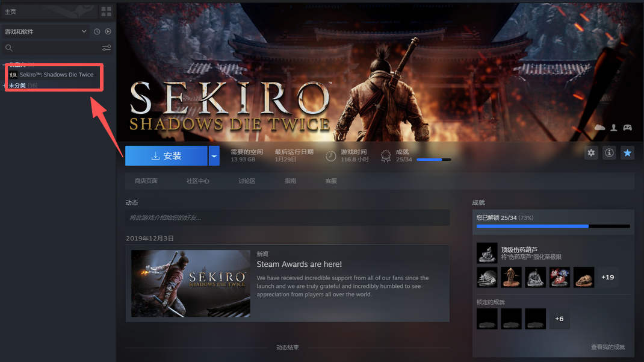Viewport: 644px width, 362px height.
Task: Click the controller support icon
Action: click(x=627, y=128)
